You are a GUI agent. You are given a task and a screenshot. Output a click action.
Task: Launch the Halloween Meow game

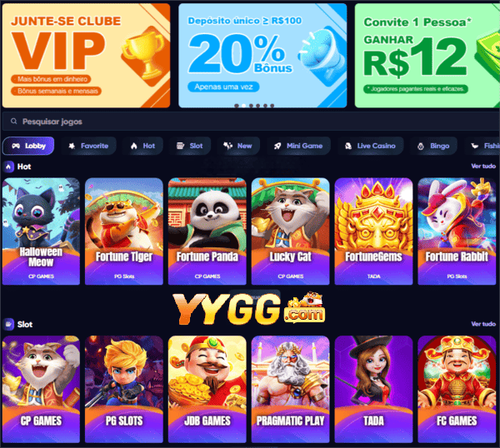tap(41, 231)
